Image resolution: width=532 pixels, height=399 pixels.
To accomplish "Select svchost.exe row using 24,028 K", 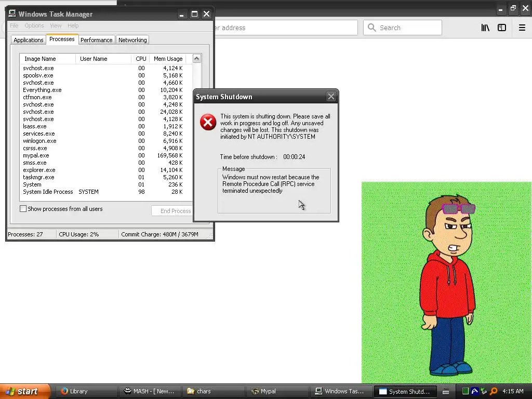I will tap(106, 112).
